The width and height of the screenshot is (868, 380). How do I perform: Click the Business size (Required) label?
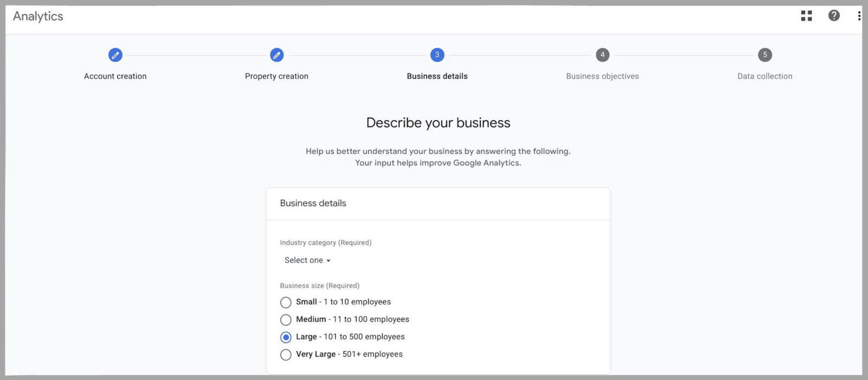click(x=320, y=286)
